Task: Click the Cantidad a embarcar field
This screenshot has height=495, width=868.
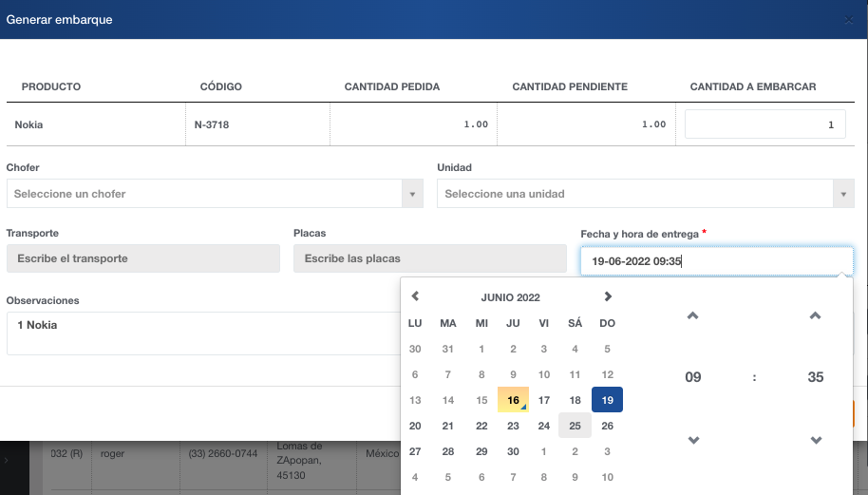Action: coord(764,124)
